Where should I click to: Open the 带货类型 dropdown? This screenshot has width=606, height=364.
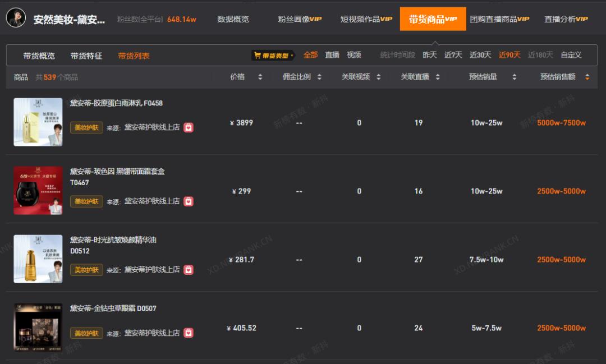[274, 56]
